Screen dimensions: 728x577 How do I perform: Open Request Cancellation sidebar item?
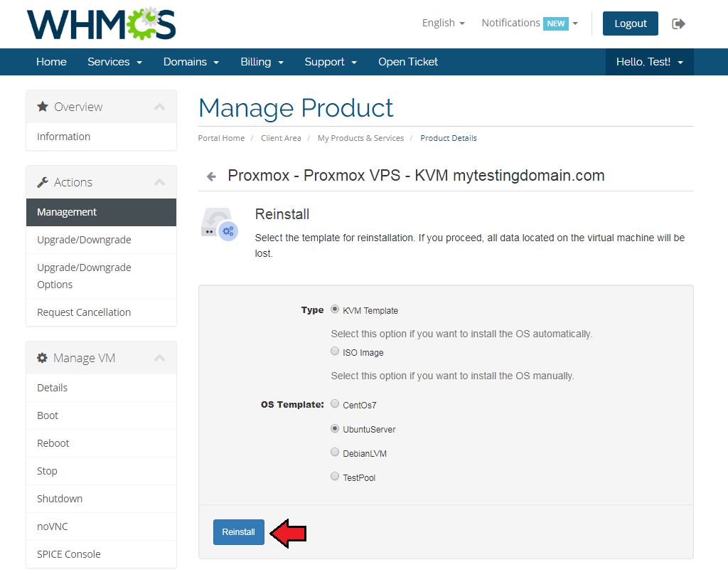coord(101,312)
